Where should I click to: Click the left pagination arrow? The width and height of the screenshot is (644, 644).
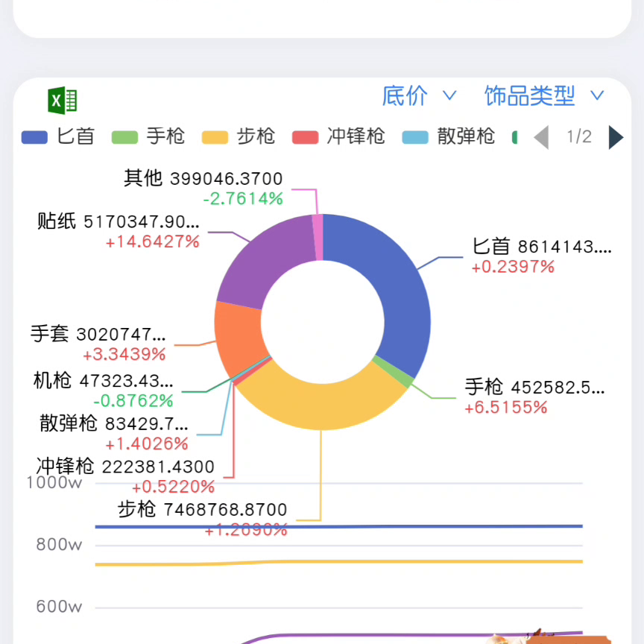click(x=543, y=137)
